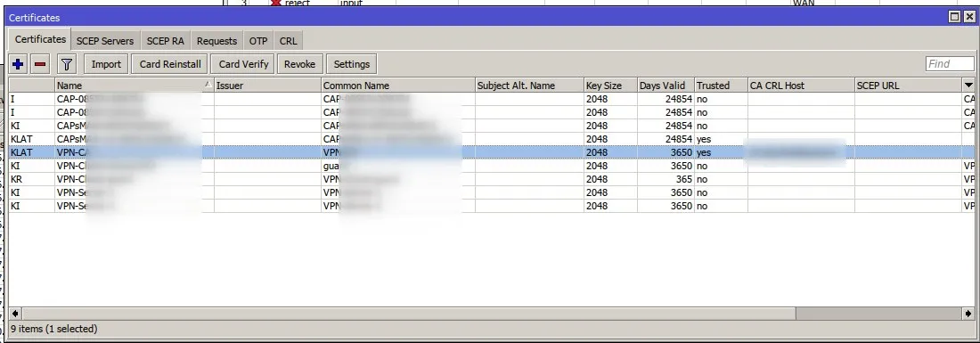Screen dimensions: 980x343
Task: Sort by Days Valid column header
Action: pyautogui.click(x=666, y=86)
